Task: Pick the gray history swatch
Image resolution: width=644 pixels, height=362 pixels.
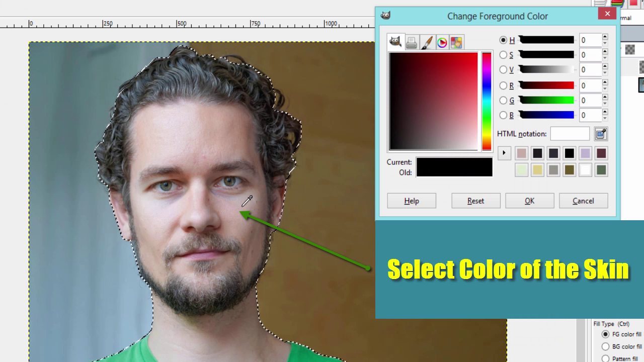Action: 553,170
